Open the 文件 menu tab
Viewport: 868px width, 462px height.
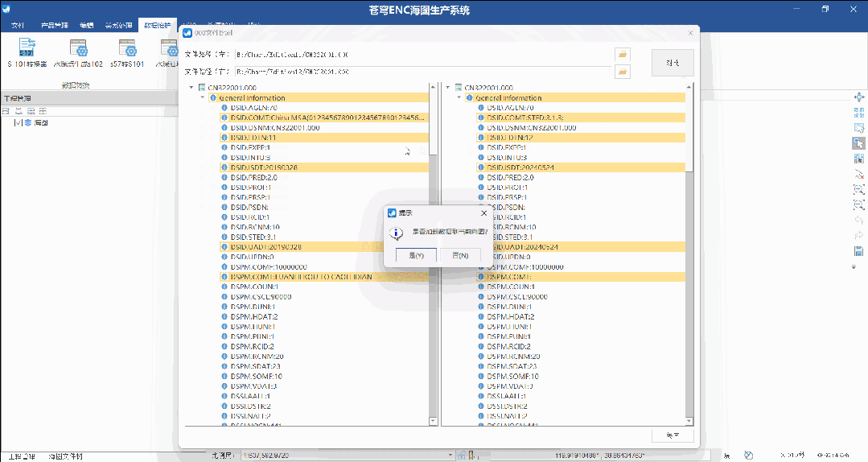(x=19, y=25)
